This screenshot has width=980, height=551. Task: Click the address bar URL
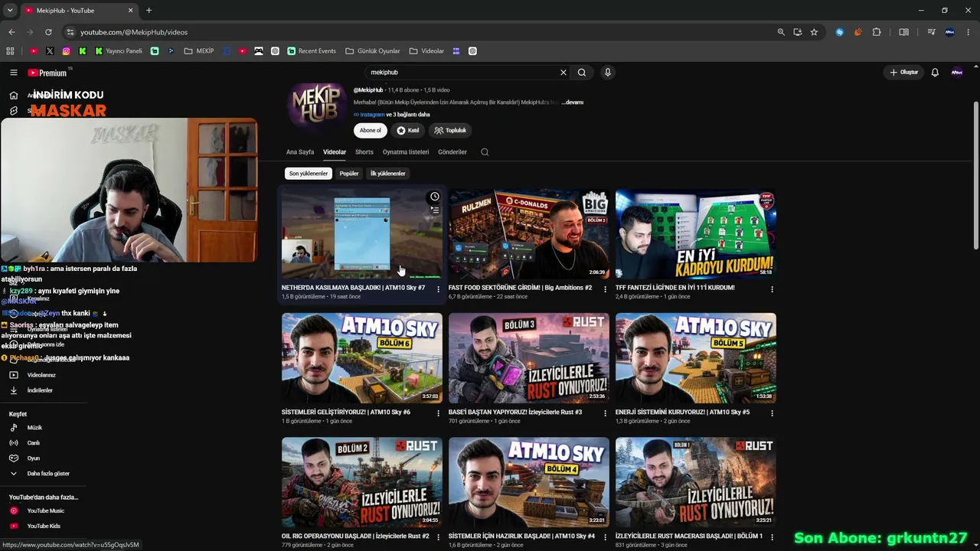[x=134, y=32]
